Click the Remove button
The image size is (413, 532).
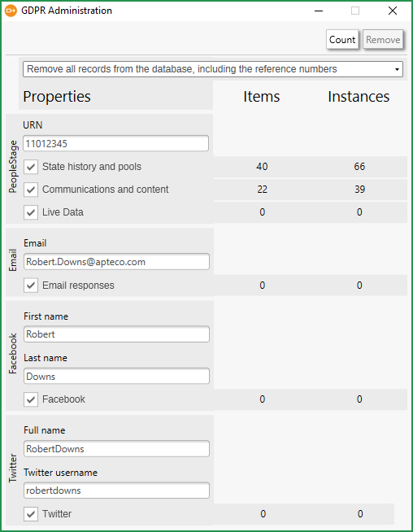[x=383, y=40]
